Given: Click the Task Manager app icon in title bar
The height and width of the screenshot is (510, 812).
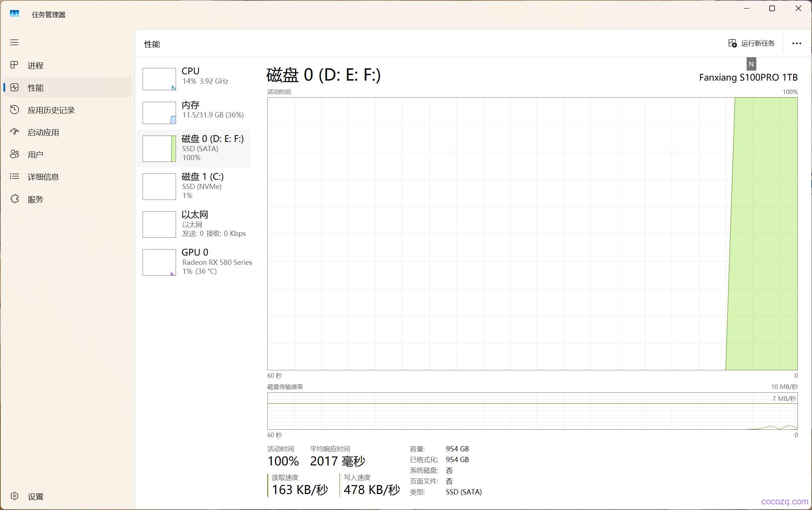Looking at the screenshot, I should (14, 14).
